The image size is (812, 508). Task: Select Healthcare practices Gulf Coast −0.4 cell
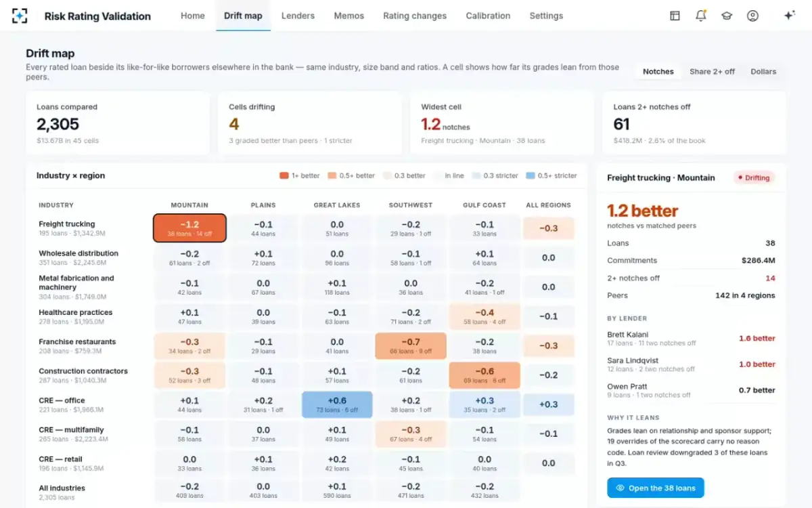(x=484, y=316)
